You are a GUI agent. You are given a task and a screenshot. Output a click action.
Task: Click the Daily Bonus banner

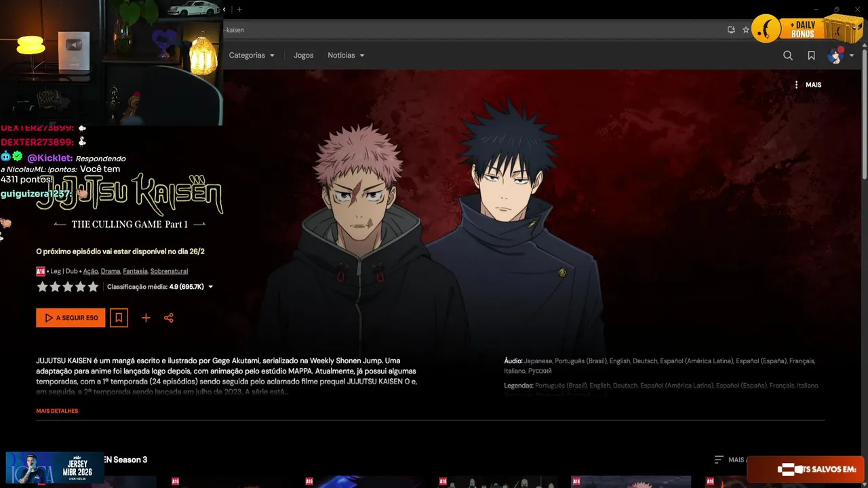click(x=806, y=29)
